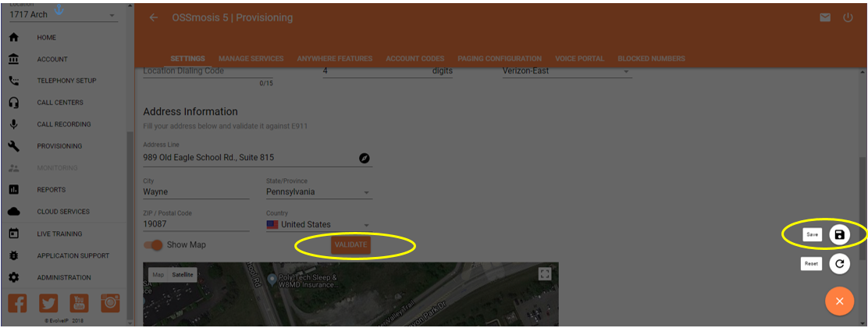Viewport: 868px width, 328px height.
Task: Click the Reset circular arrow icon
Action: 839,264
